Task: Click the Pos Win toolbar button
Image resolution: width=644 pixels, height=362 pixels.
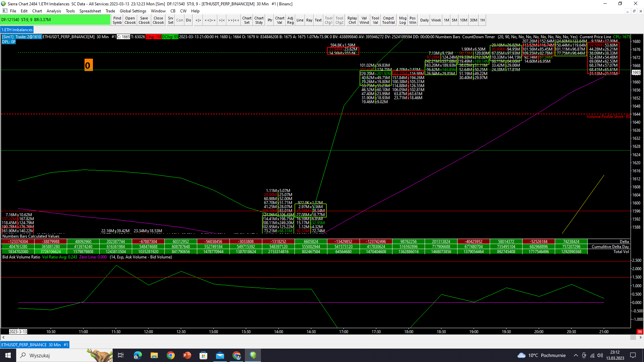Action: click(412, 20)
